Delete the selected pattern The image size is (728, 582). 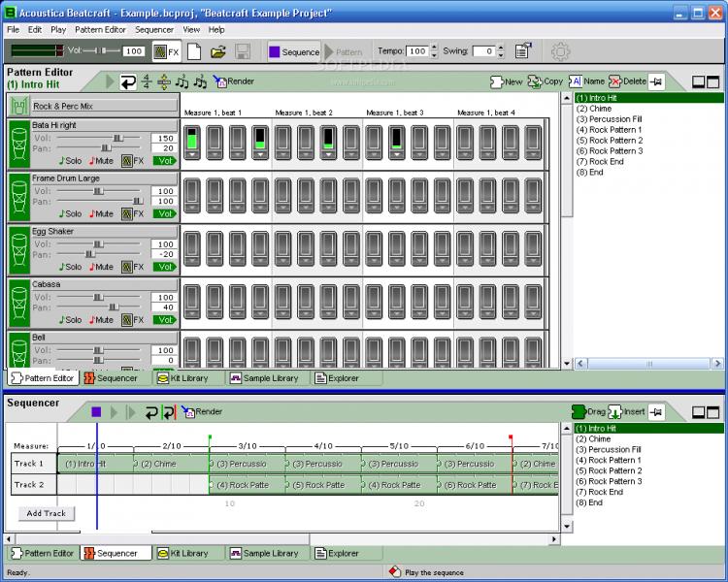[627, 81]
